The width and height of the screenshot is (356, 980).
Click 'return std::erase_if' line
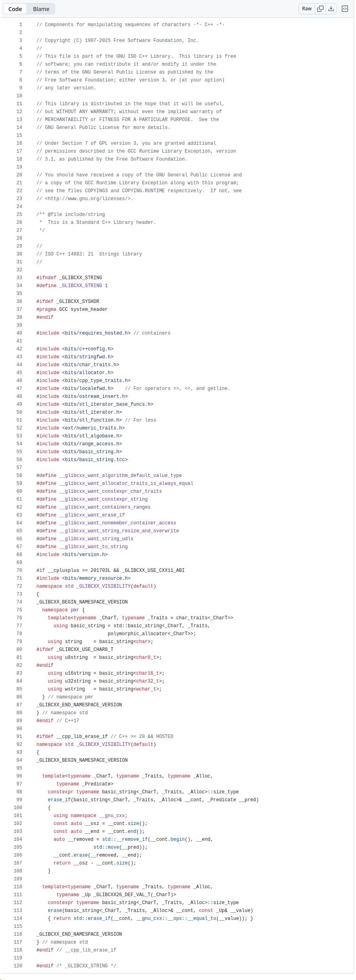click(x=150, y=918)
